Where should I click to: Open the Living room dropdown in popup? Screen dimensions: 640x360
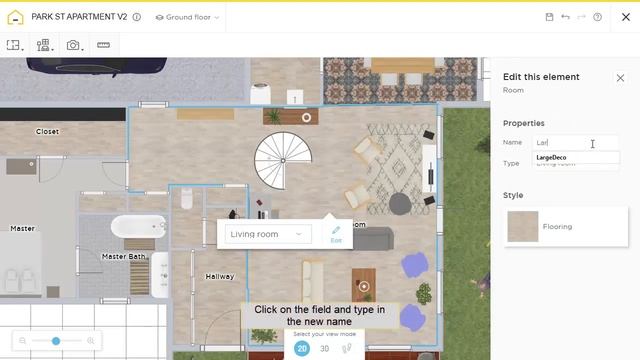[x=268, y=234]
